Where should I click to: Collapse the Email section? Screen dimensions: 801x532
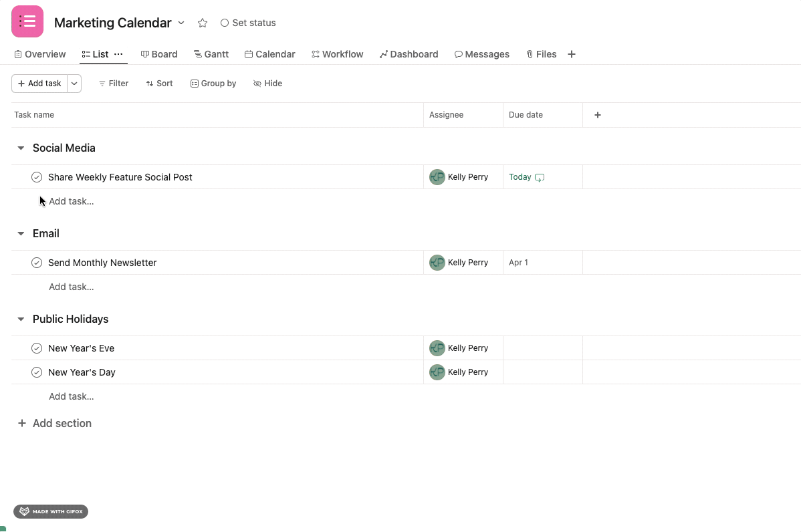pos(21,234)
